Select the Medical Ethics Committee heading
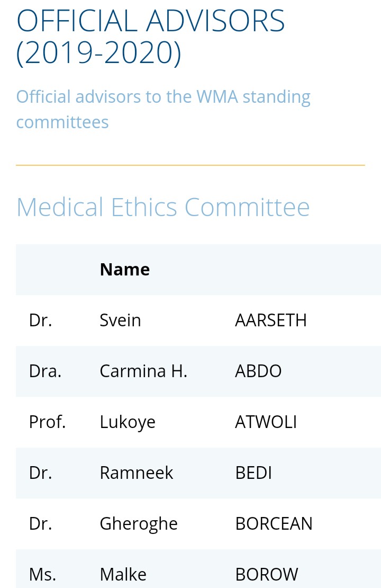The image size is (381, 588). coord(163,207)
